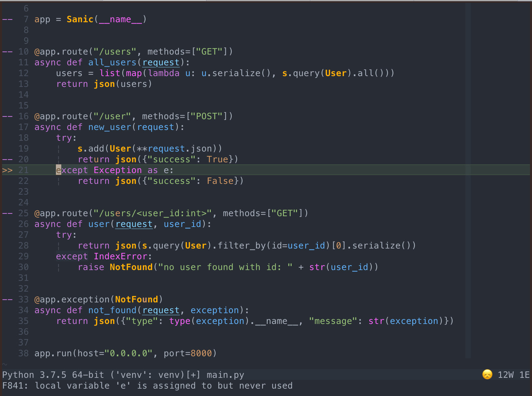The image size is (532, 396).
Task: Click function name 'new_user' on line 17
Action: [110, 127]
